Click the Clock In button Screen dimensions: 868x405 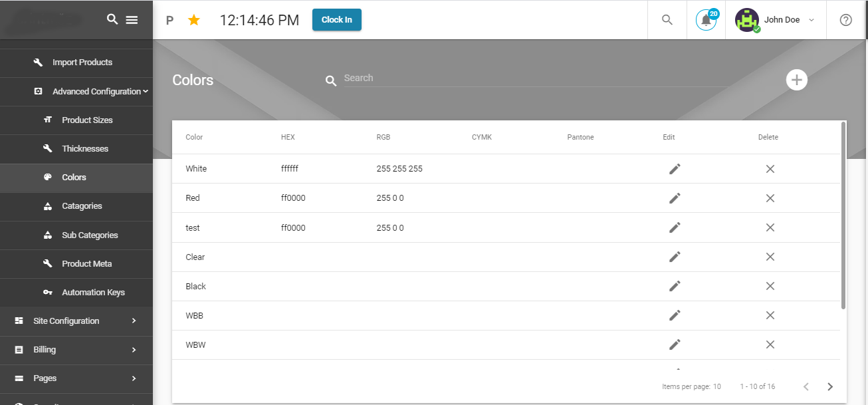click(x=337, y=20)
